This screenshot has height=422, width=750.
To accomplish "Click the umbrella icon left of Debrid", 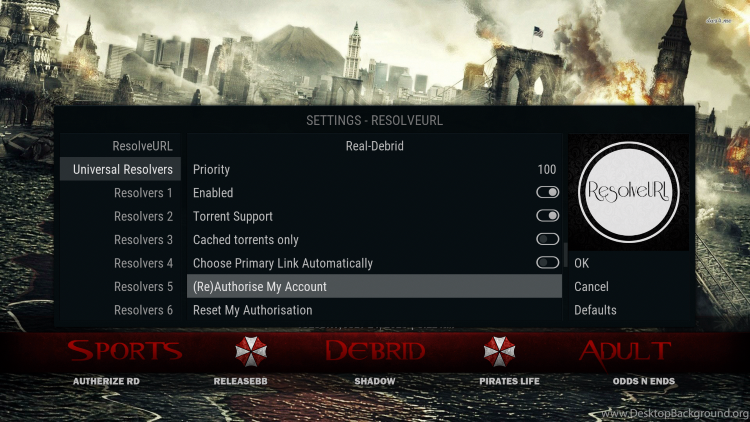I will point(251,351).
